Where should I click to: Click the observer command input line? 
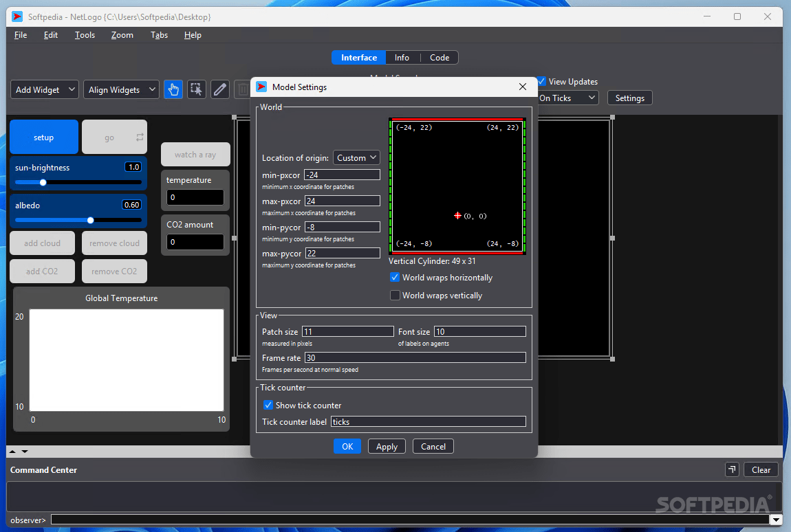[410, 520]
